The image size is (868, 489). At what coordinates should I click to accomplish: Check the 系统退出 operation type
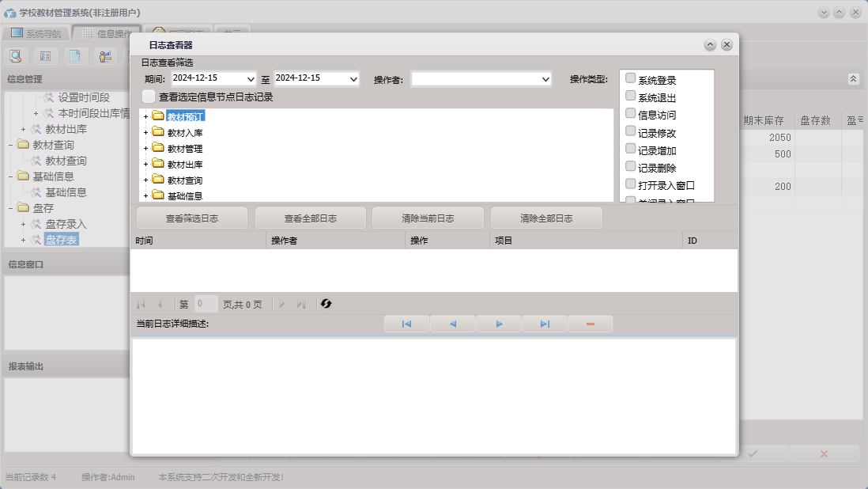[x=630, y=96]
